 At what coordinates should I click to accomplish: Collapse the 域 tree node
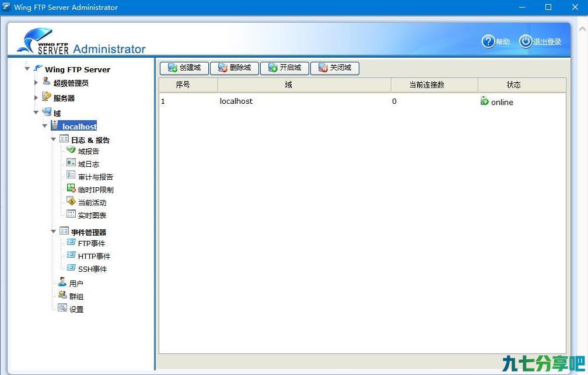[36, 112]
